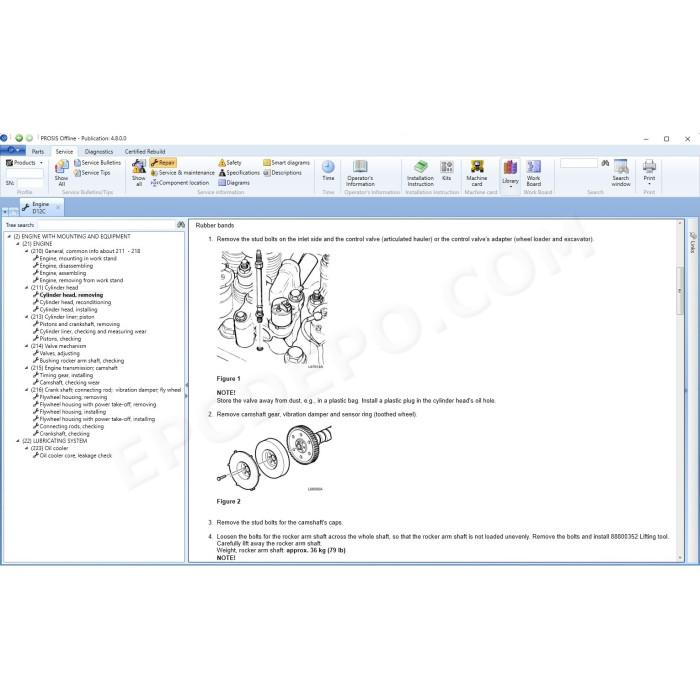Collapse the (211) Cylinder head node
The height and width of the screenshot is (700, 700).
tap(26, 288)
